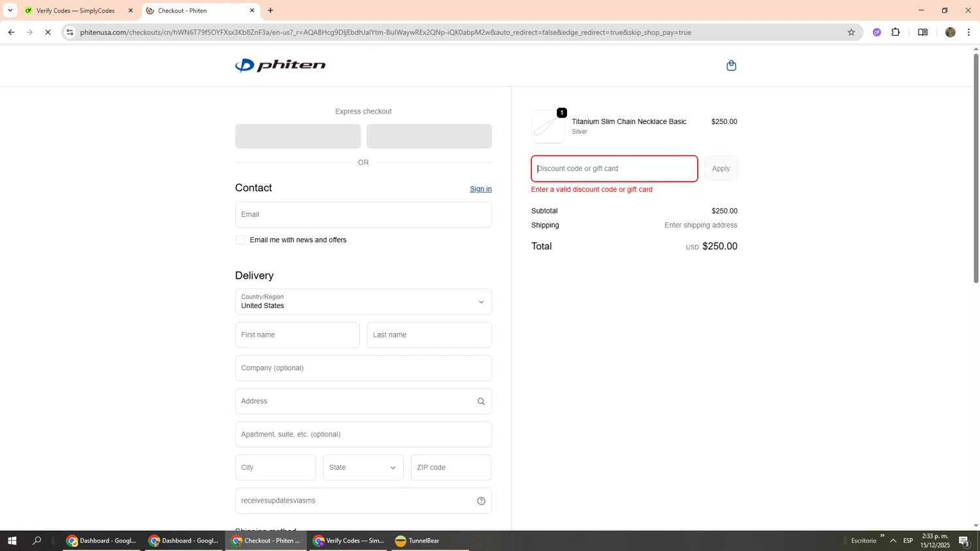
Task: Click the first express checkout button
Action: tap(298, 136)
